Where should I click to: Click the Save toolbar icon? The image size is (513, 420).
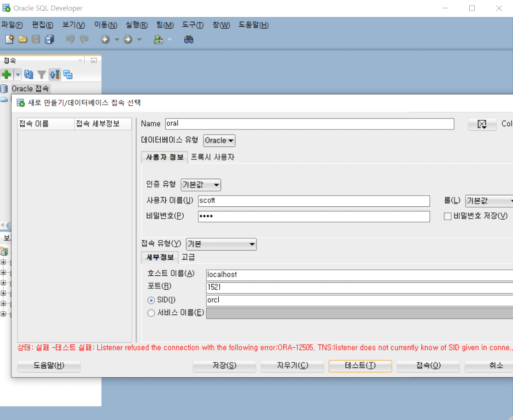click(x=35, y=40)
